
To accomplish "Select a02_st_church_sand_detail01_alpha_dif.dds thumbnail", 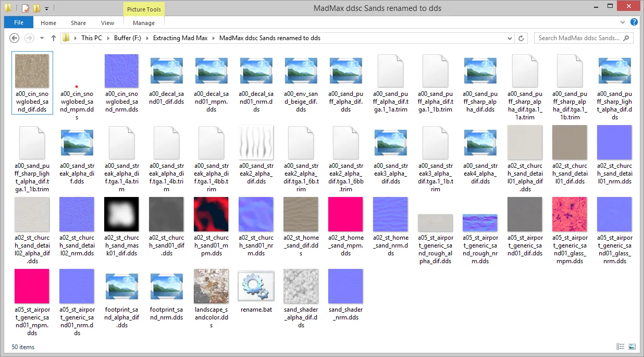I will 525,143.
